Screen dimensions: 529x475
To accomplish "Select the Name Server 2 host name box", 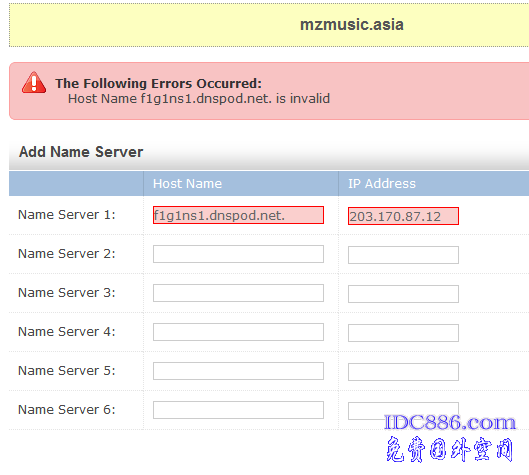I will point(238,254).
